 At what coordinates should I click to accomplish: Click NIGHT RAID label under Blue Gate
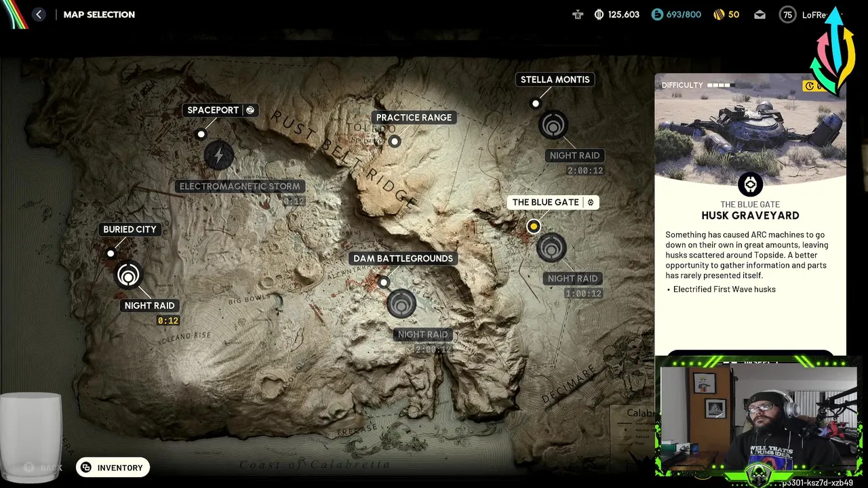[572, 279]
